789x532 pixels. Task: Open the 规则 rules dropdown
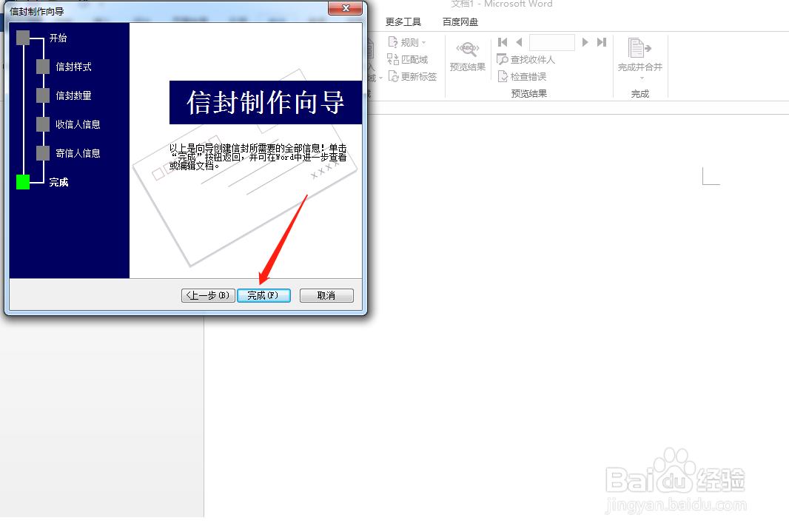pos(409,42)
